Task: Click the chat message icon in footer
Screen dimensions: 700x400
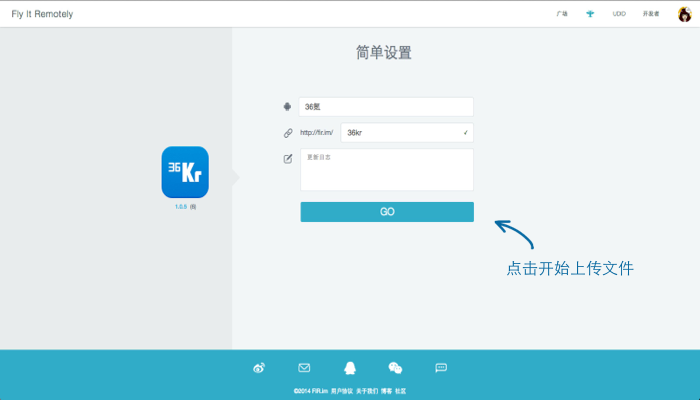Action: pos(441,368)
